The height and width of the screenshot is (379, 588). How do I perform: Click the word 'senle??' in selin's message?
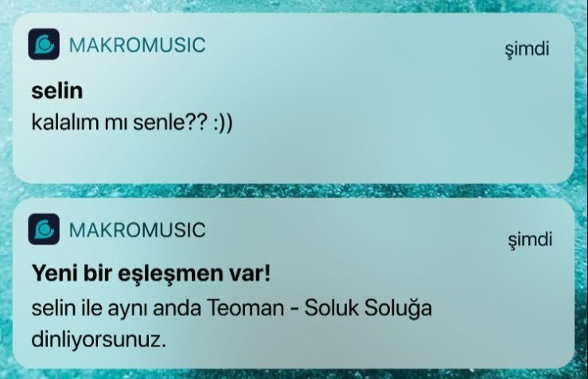(170, 123)
